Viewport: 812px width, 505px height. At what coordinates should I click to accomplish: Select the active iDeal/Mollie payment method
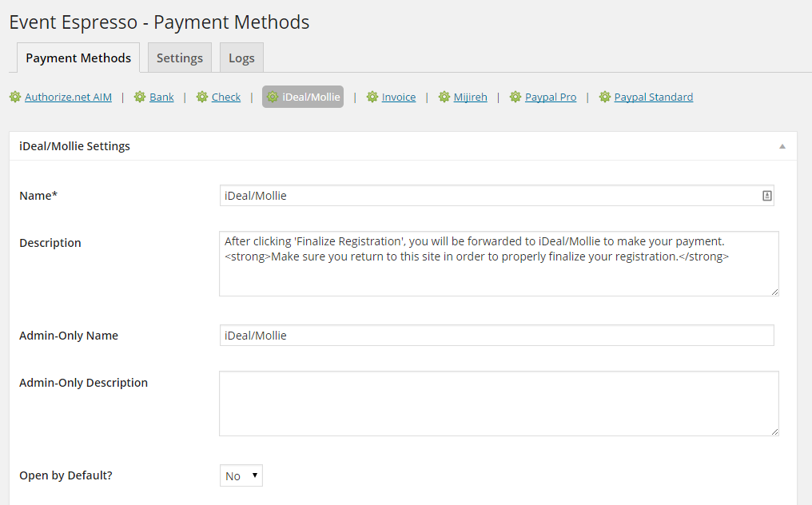(x=303, y=97)
